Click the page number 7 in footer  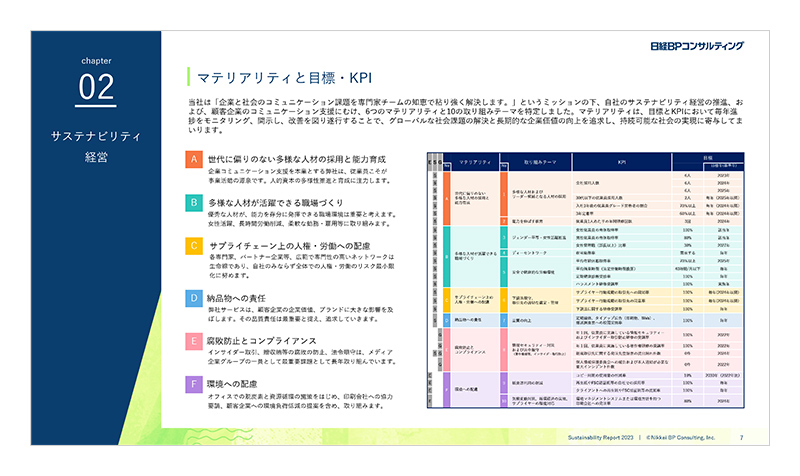[x=741, y=438]
